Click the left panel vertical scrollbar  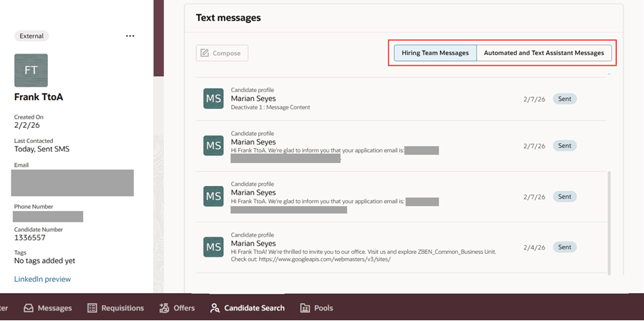point(159,38)
